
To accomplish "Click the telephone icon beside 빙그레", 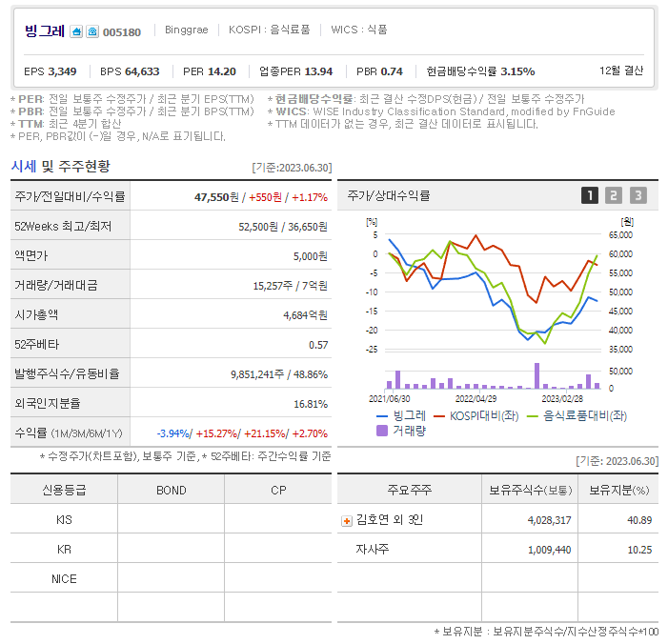I will [x=92, y=31].
